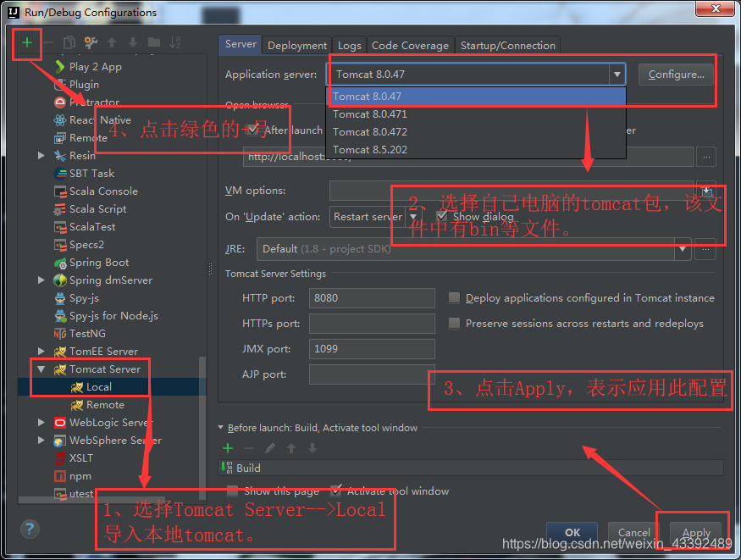Switch to Startup/Connection tab
741x560 pixels.
507,46
